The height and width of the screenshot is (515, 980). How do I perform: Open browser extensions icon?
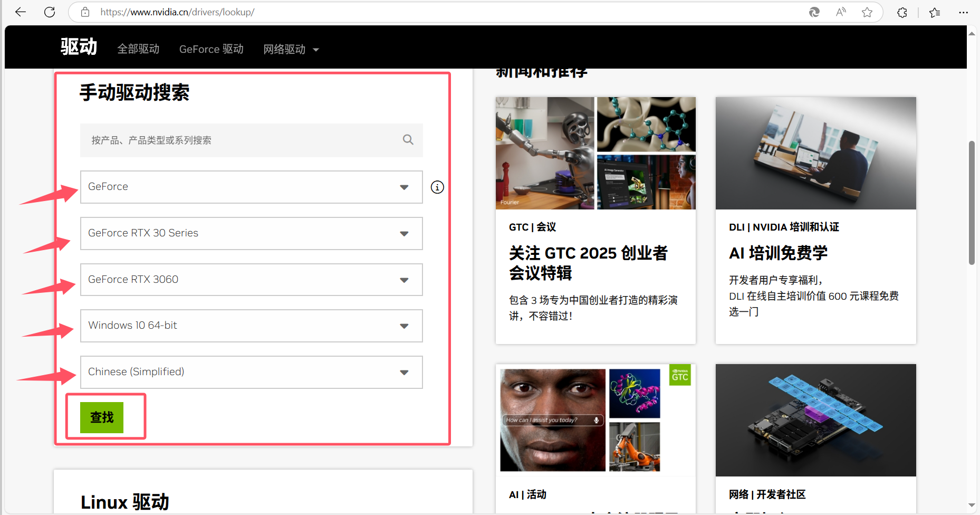[902, 12]
